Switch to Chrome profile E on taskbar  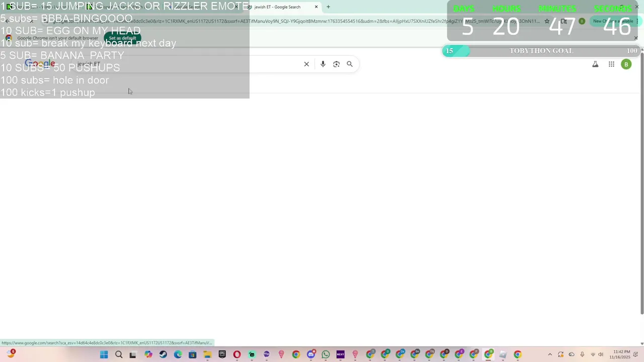tap(459, 354)
